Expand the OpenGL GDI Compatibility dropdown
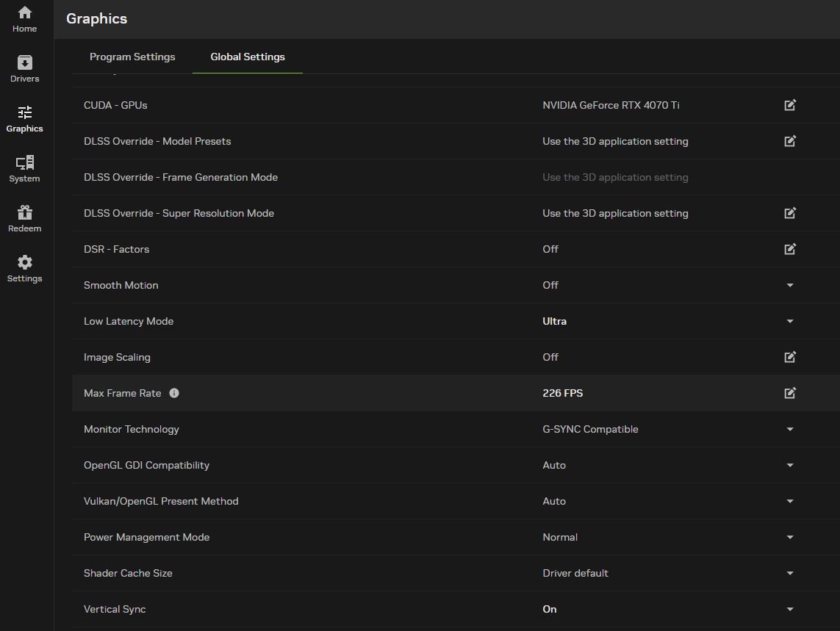840x631 pixels. [790, 466]
